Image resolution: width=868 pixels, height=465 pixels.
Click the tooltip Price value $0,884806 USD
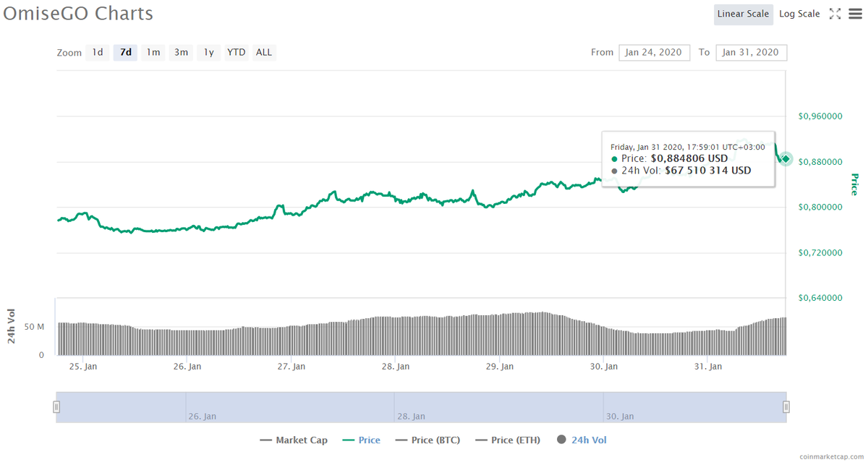(689, 158)
